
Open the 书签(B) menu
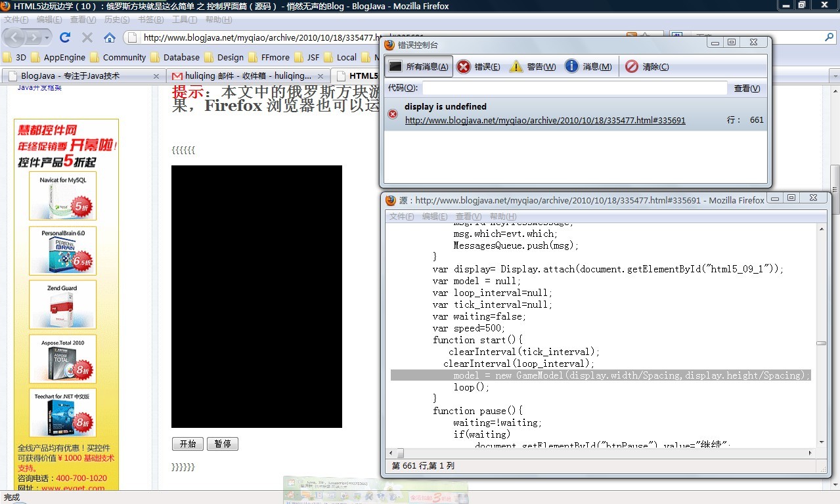coord(151,20)
